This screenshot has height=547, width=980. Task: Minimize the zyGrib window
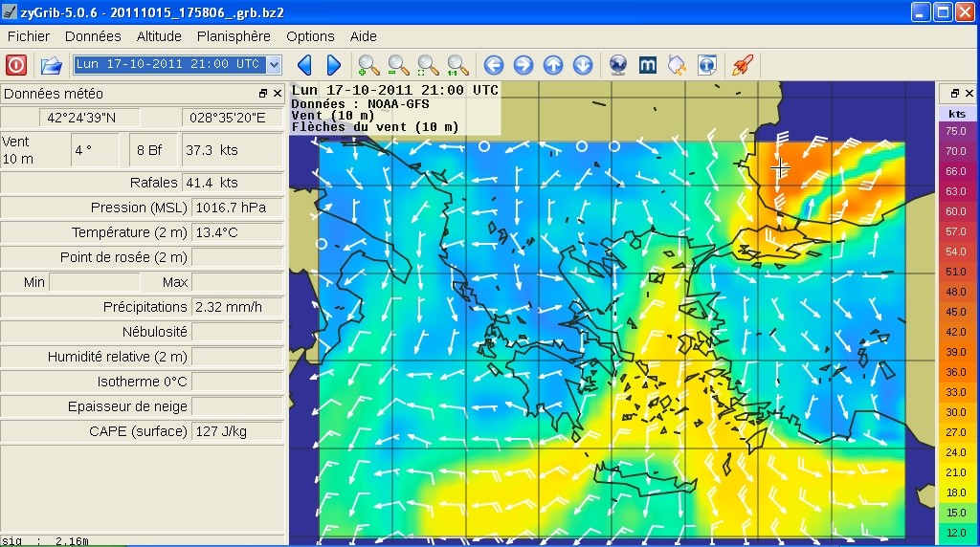[x=921, y=12]
